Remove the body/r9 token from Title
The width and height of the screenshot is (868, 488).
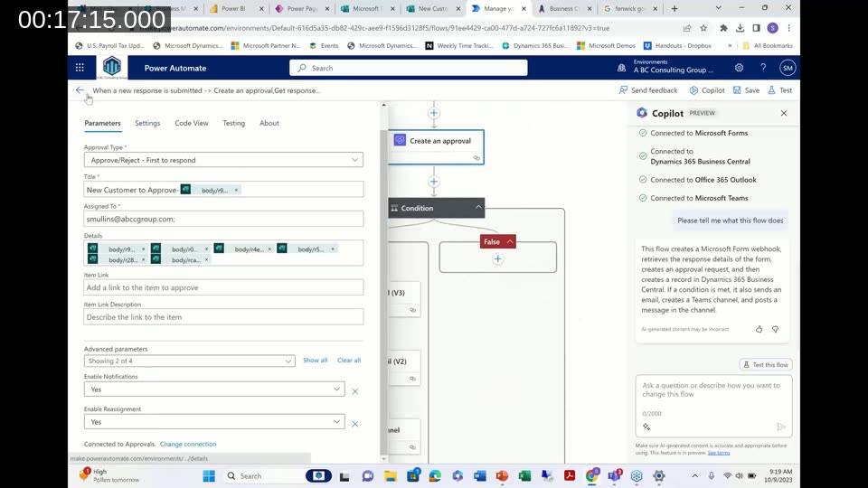pyautogui.click(x=236, y=190)
